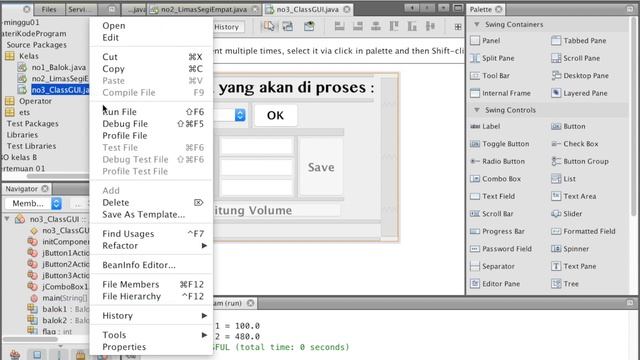Click the top text field in designer
The image size is (640, 360).
257,146
